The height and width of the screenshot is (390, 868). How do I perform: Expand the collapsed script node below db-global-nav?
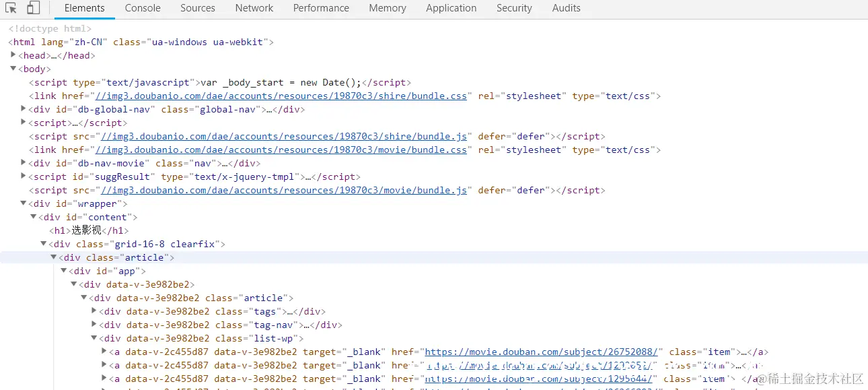24,123
